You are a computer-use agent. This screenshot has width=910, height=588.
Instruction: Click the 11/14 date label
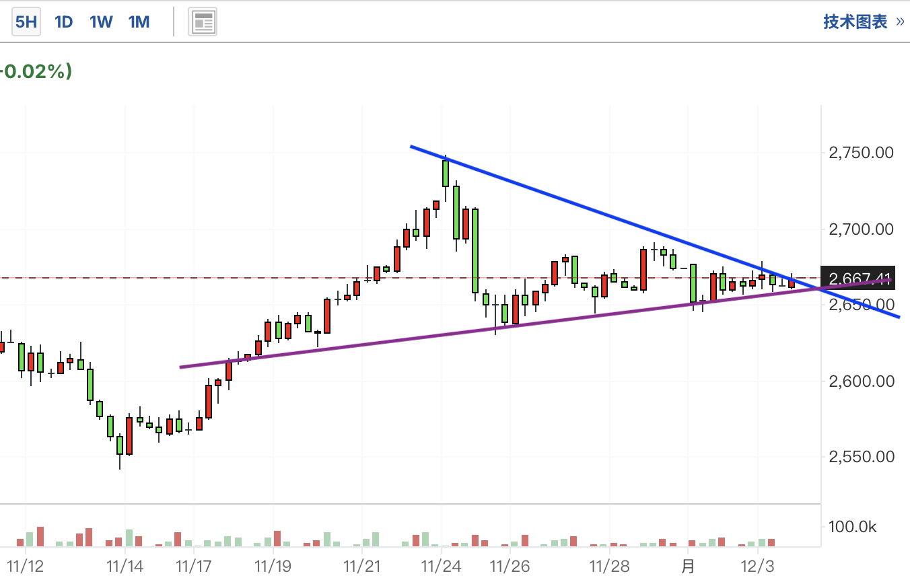tap(125, 566)
